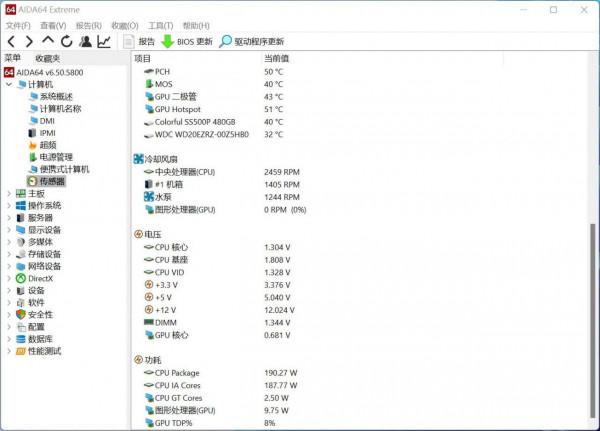Go forward with the right arrow toolbar icon

pos(29,41)
